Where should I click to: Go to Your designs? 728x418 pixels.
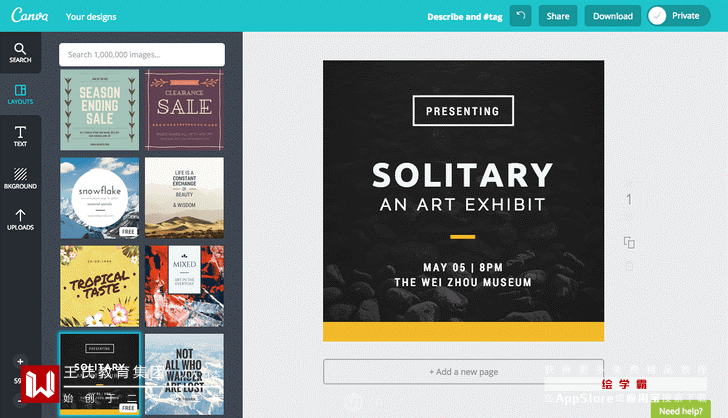point(91,17)
